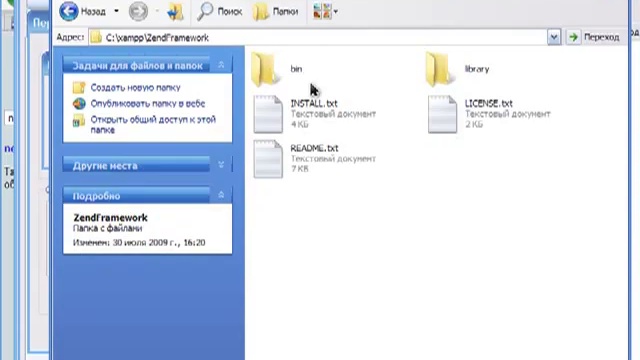Click 'Опубликовать папку в вебе' link

click(148, 104)
